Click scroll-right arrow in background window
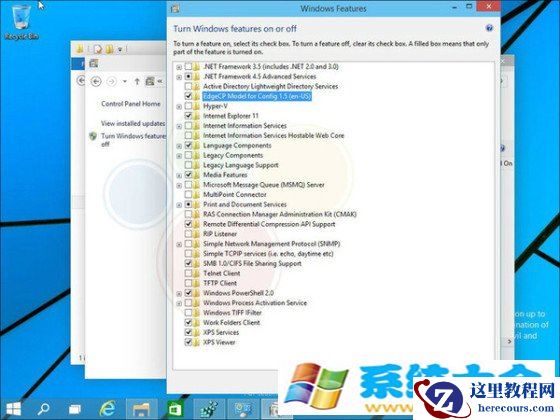 (x=509, y=341)
